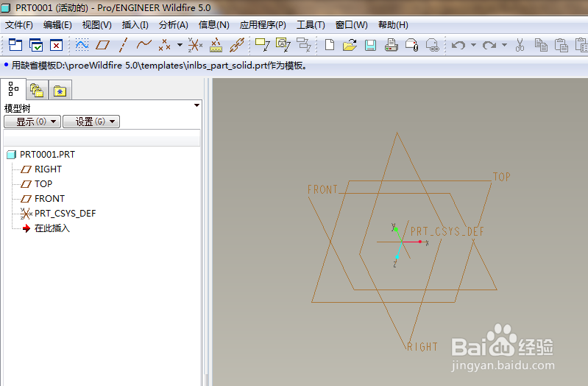Open the 显示(O) dropdown button
The width and height of the screenshot is (588, 386).
32,122
